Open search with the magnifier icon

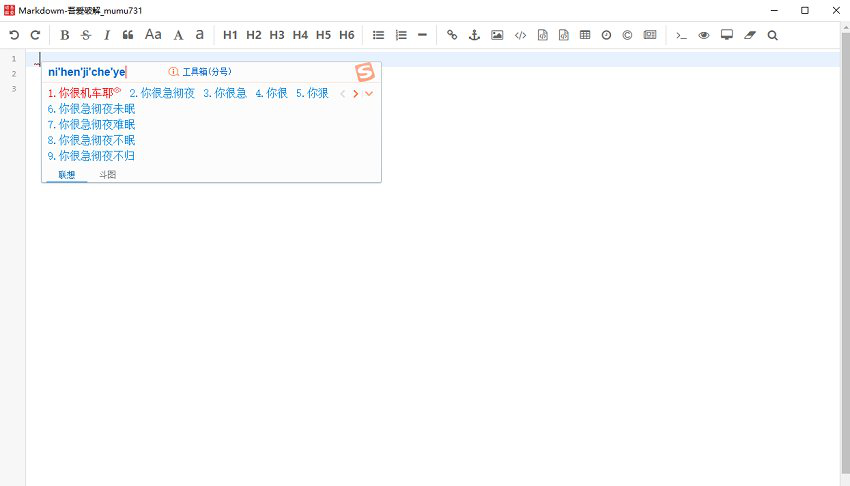(x=772, y=35)
